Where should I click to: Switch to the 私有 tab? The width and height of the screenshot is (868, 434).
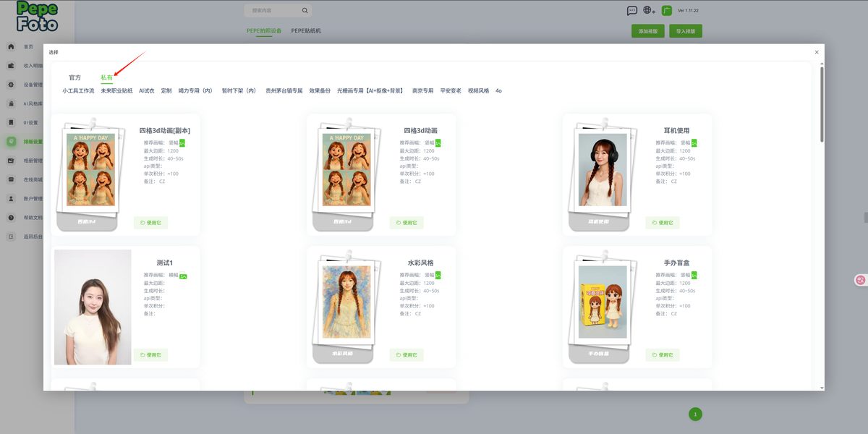click(x=106, y=77)
